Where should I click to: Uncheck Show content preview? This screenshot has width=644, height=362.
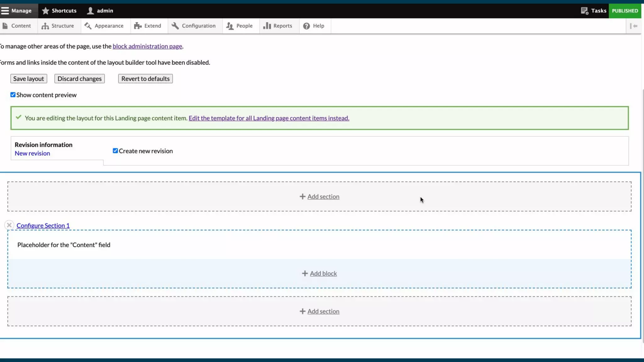coord(13,95)
